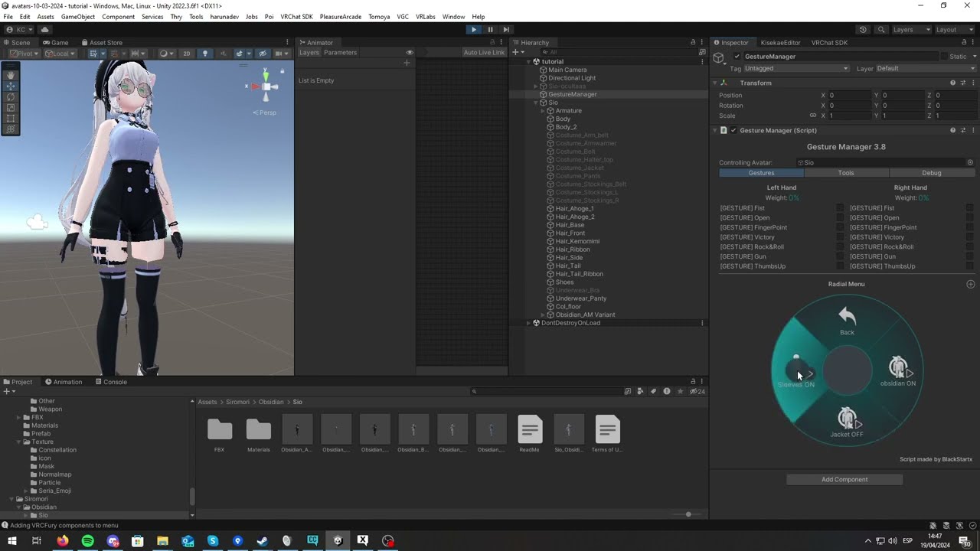Open the VRChat SDK inspector tab
This screenshot has width=980, height=551.
(829, 43)
